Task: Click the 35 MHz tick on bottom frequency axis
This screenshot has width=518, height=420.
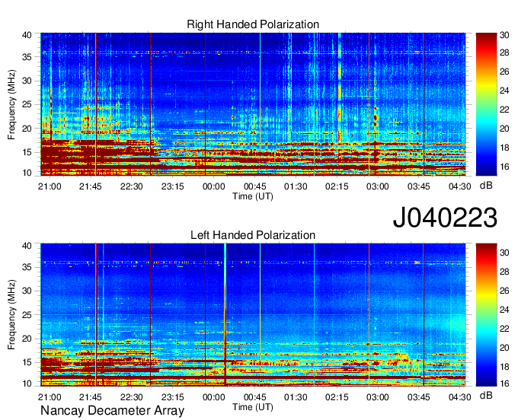Action: [27, 267]
